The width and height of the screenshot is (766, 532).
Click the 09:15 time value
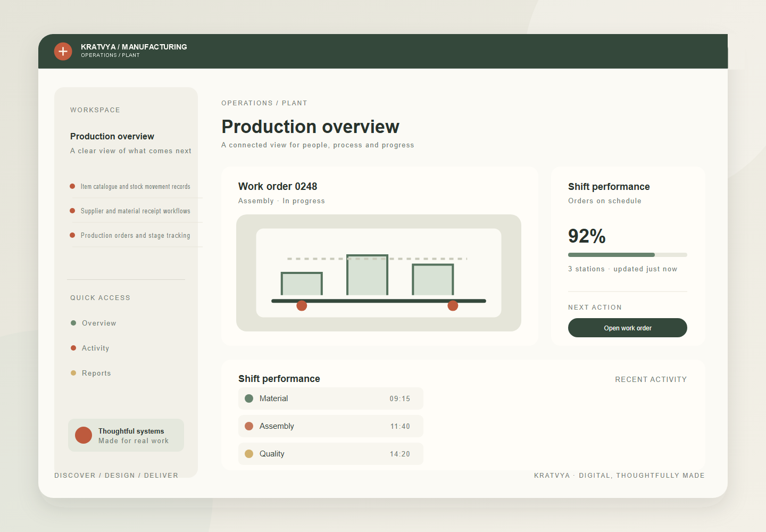click(400, 398)
